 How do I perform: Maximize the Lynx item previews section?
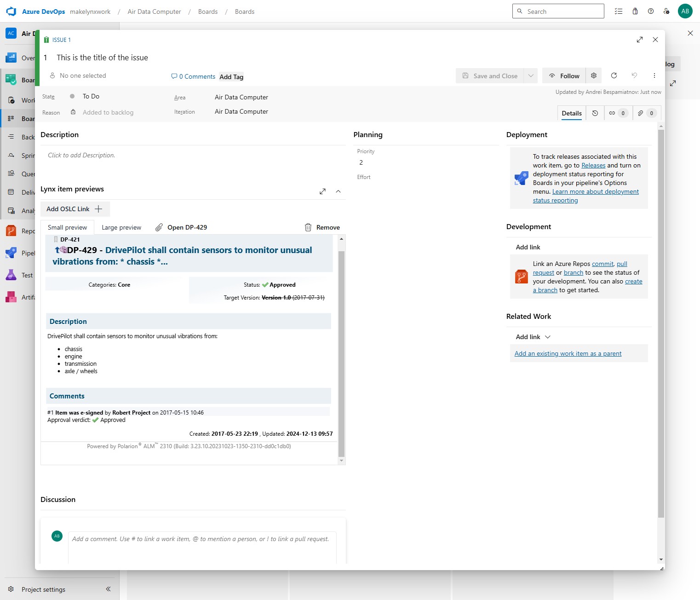click(323, 191)
